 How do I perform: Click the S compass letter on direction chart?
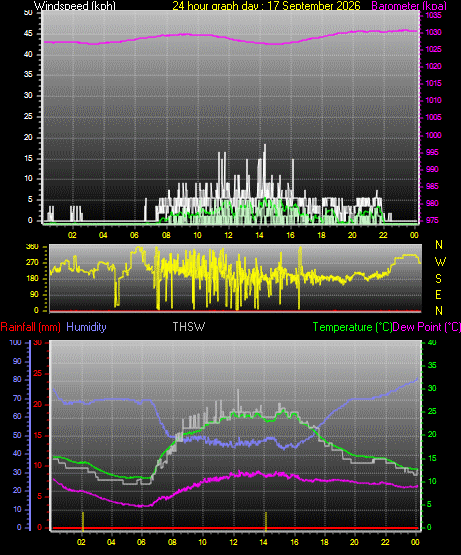point(439,279)
